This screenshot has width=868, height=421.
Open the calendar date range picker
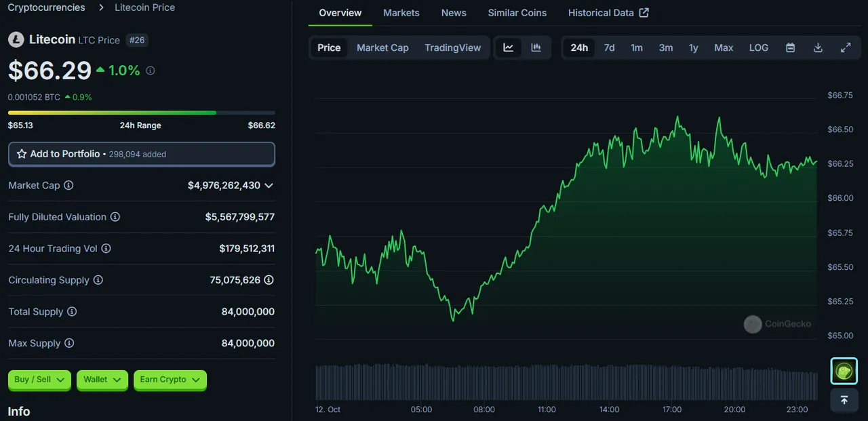click(790, 47)
